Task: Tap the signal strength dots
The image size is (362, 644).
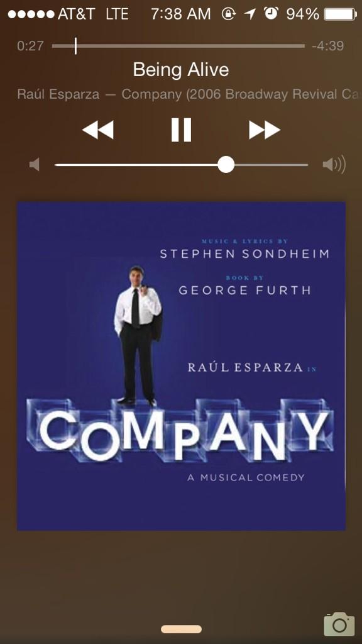Action: click(x=31, y=14)
